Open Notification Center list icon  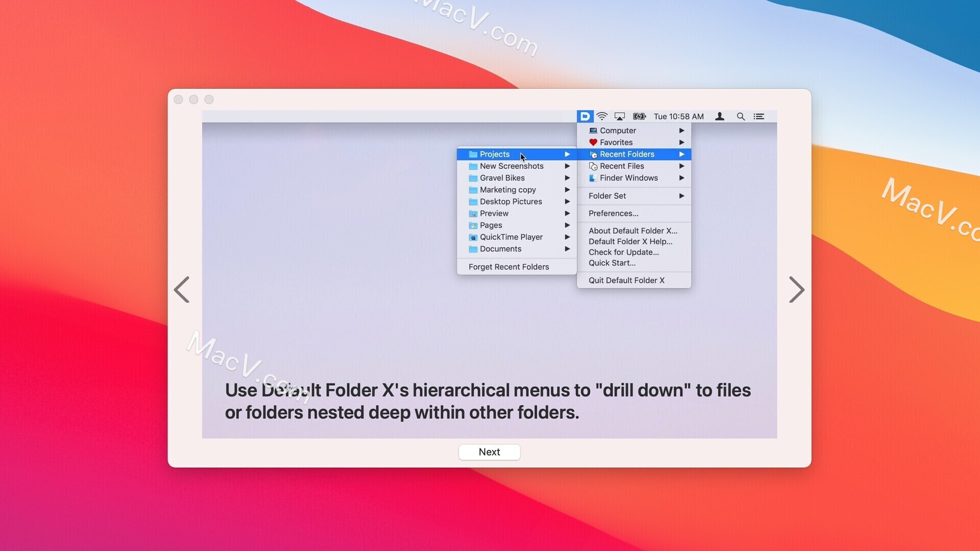[x=759, y=116]
